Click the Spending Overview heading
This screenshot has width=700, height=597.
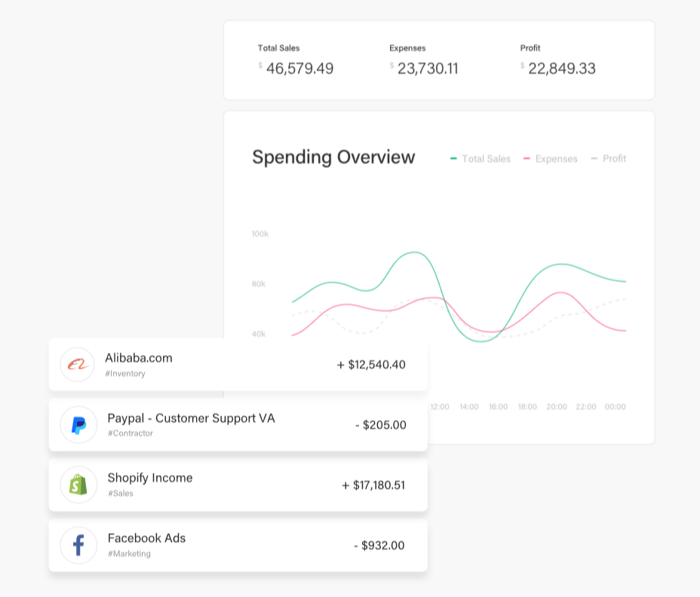[x=333, y=157]
